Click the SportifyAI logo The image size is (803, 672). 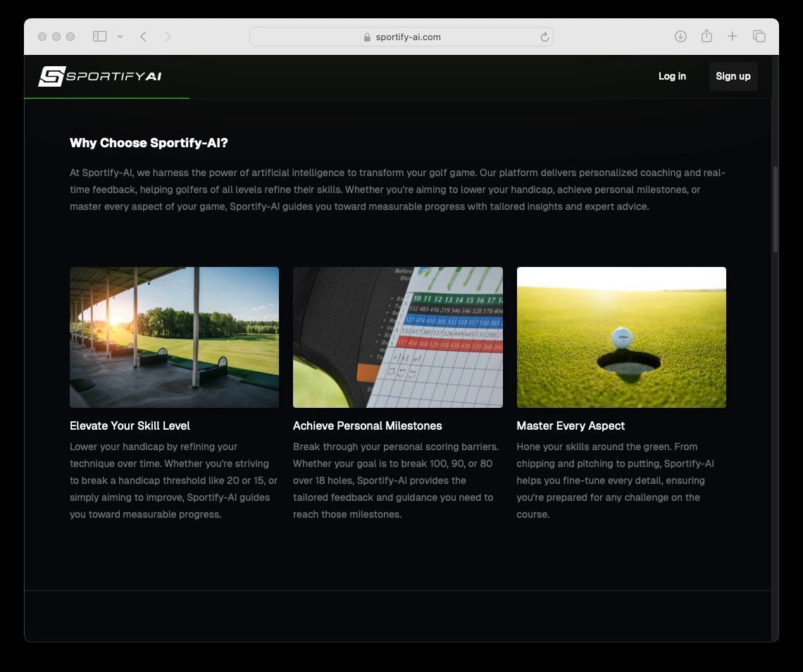[x=100, y=76]
